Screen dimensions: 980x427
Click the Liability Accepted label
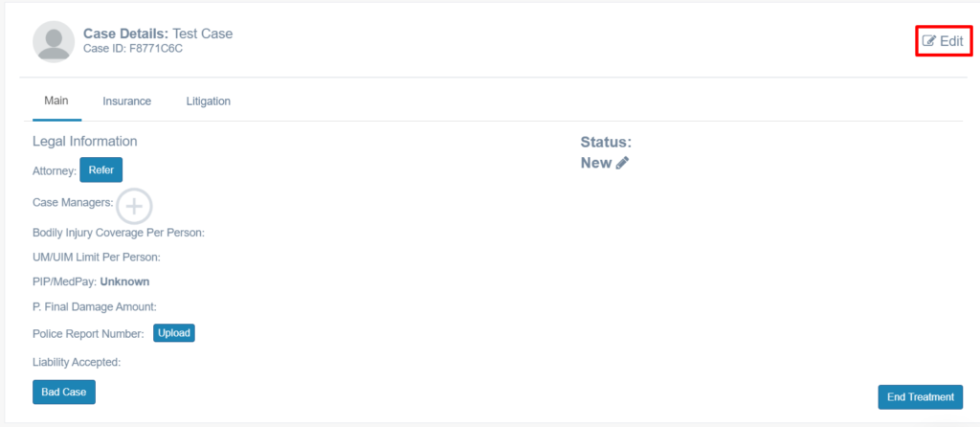77,362
